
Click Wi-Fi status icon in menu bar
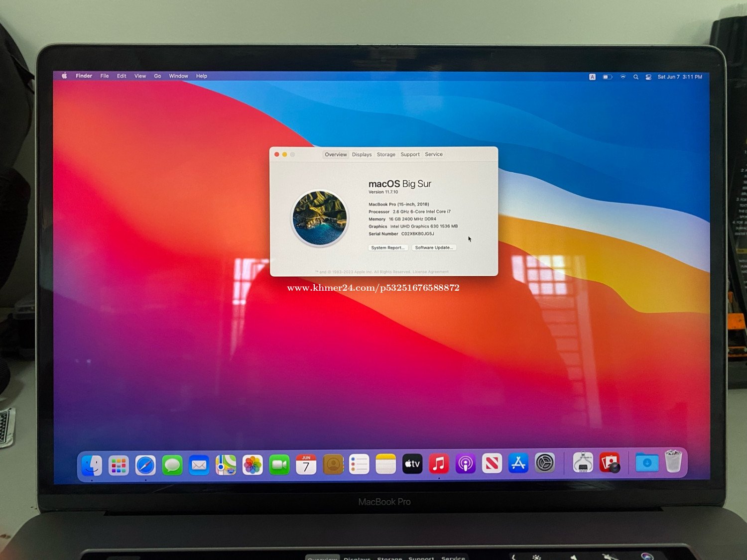(622, 77)
